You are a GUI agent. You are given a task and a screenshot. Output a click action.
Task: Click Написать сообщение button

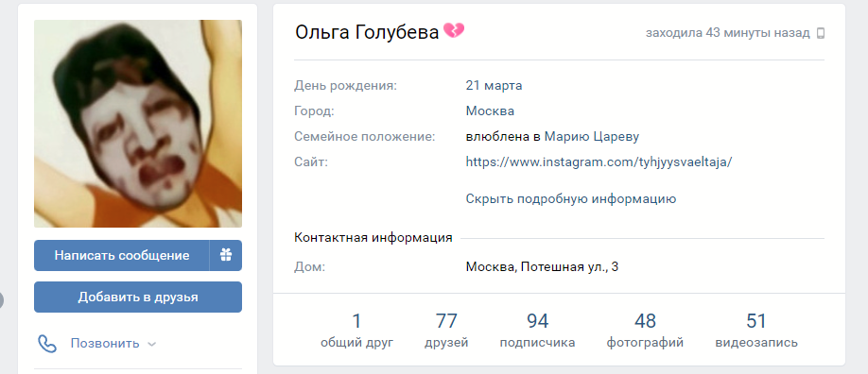[122, 255]
